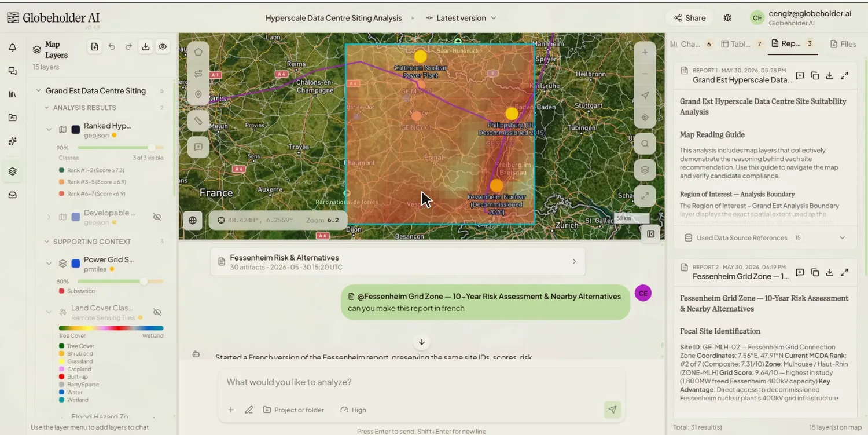Toggle all layers visibility eye in Map Layers
The image size is (868, 435).
point(163,47)
